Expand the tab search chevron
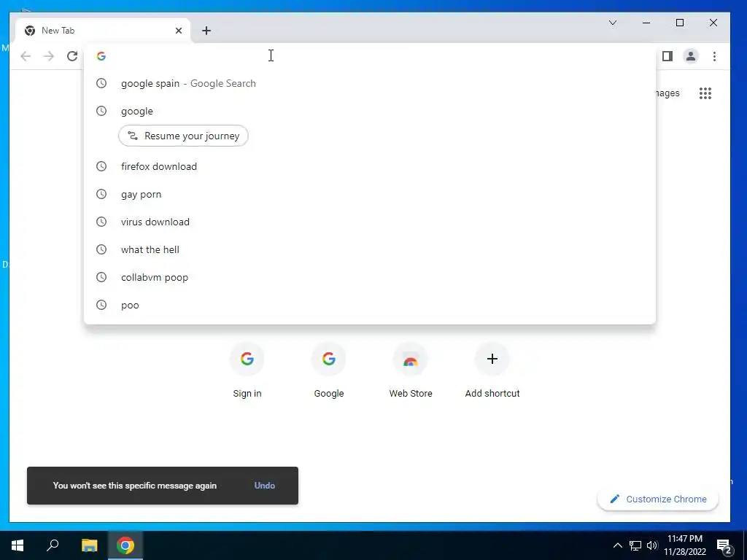The image size is (747, 560). [613, 23]
